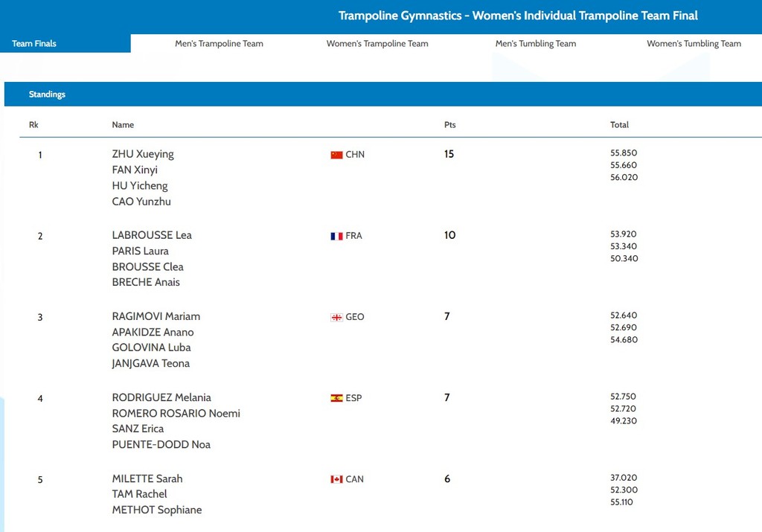Open the Team Finals tab
Viewport: 762px width, 532px height.
pos(65,43)
